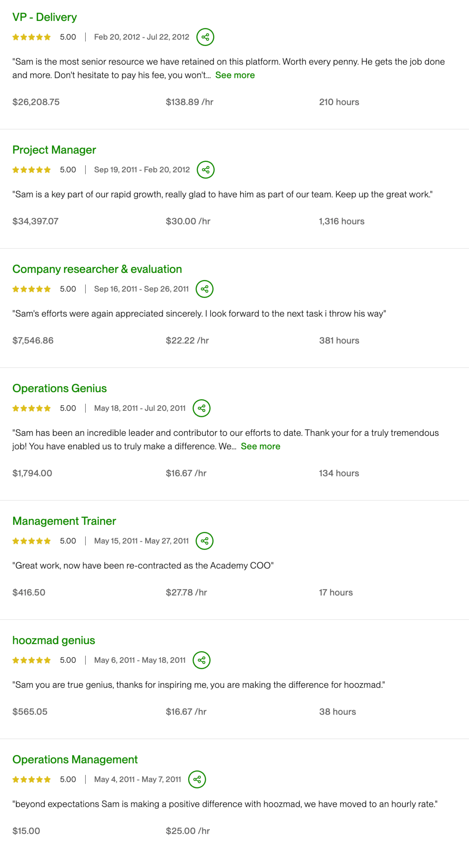Image resolution: width=469 pixels, height=868 pixels.
Task: Click the star rating of VP - Delivery
Action: click(32, 37)
